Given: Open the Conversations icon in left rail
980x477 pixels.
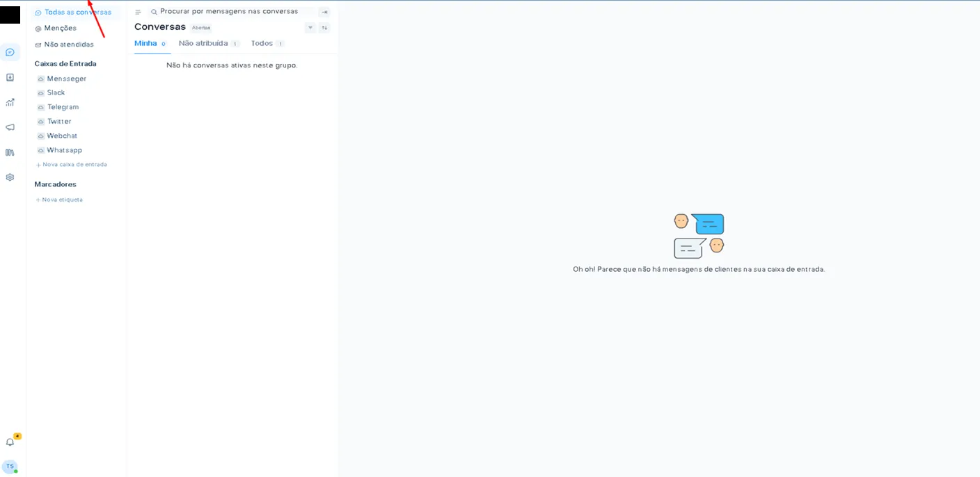Looking at the screenshot, I should 10,52.
